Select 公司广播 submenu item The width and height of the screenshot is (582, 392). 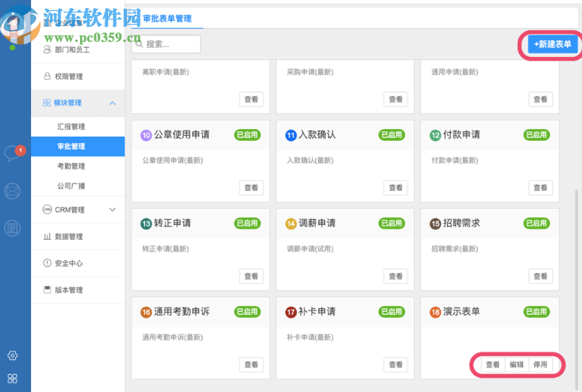coord(78,185)
